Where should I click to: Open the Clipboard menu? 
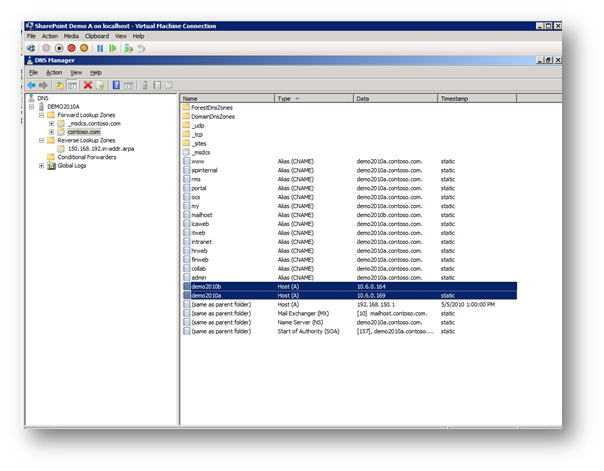coord(97,36)
